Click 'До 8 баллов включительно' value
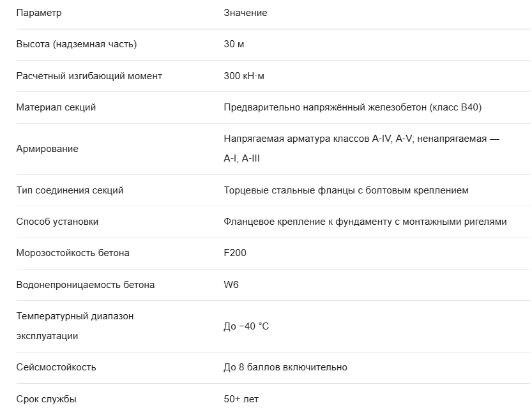The image size is (532, 417). [x=285, y=367]
